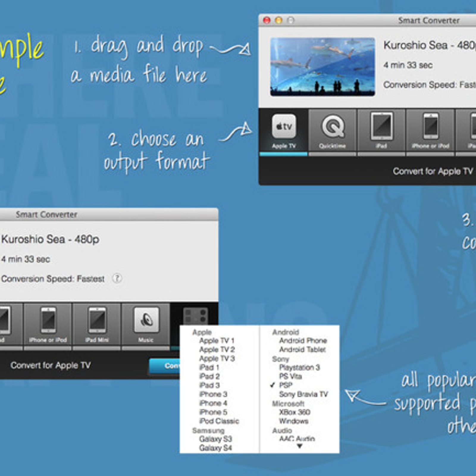Choose Sony Bravia TV from menu

(303, 394)
